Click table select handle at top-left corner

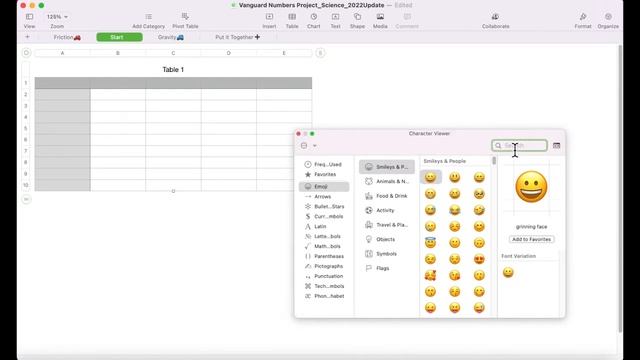click(x=26, y=53)
